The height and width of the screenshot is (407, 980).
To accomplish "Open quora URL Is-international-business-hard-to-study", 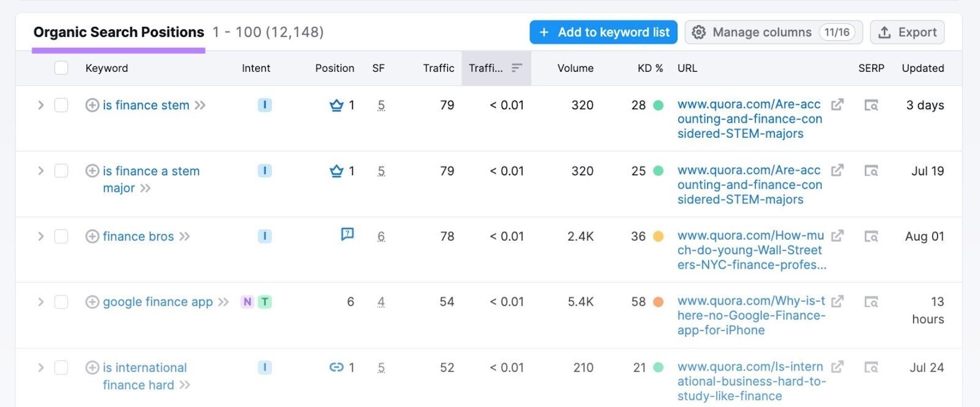I will click(752, 381).
